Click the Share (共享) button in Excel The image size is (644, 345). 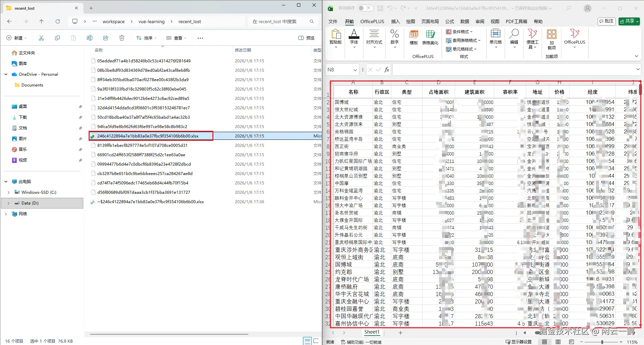[629, 21]
